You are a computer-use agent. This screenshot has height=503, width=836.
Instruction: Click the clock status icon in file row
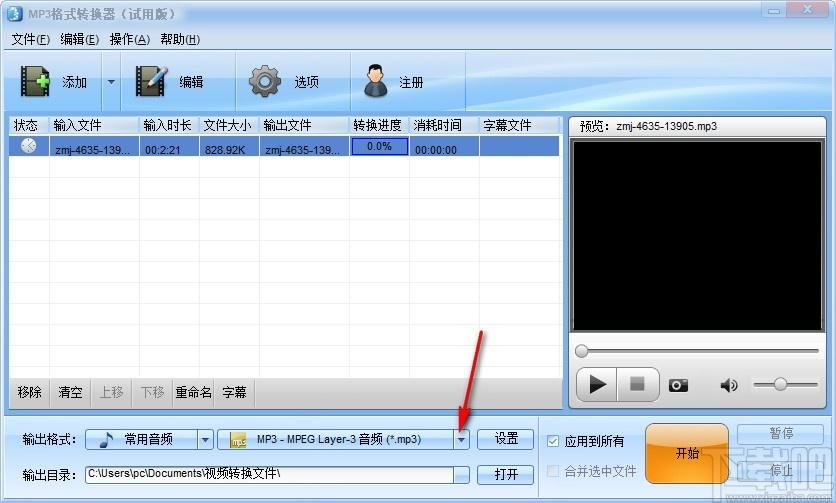pos(28,146)
